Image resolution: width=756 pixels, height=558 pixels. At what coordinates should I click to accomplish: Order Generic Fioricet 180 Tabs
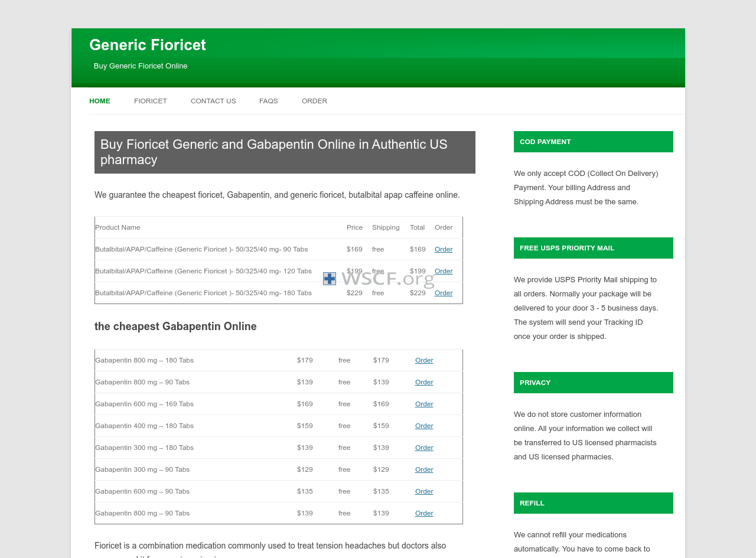coord(444,293)
